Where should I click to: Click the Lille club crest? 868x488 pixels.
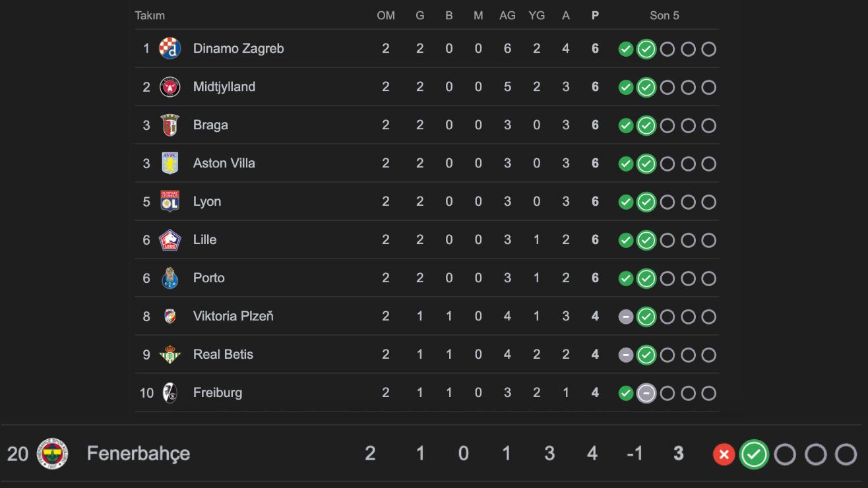pyautogui.click(x=170, y=240)
